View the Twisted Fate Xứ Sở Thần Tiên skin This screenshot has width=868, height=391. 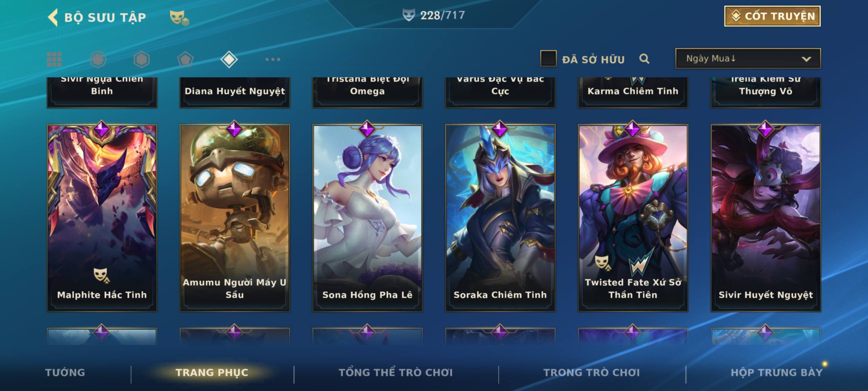pyautogui.click(x=633, y=217)
